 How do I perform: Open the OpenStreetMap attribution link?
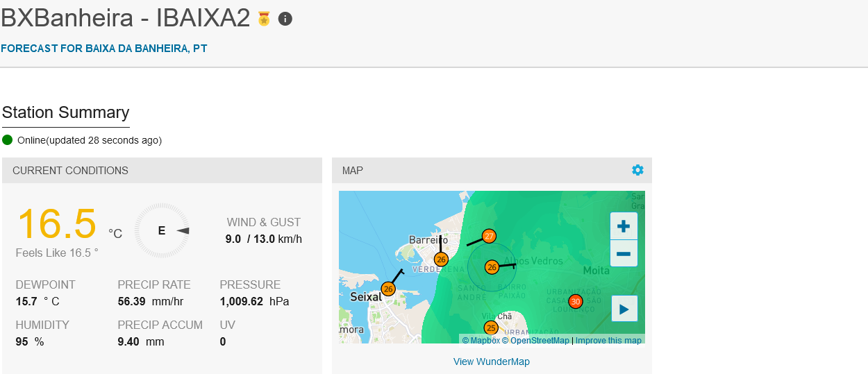(x=535, y=340)
